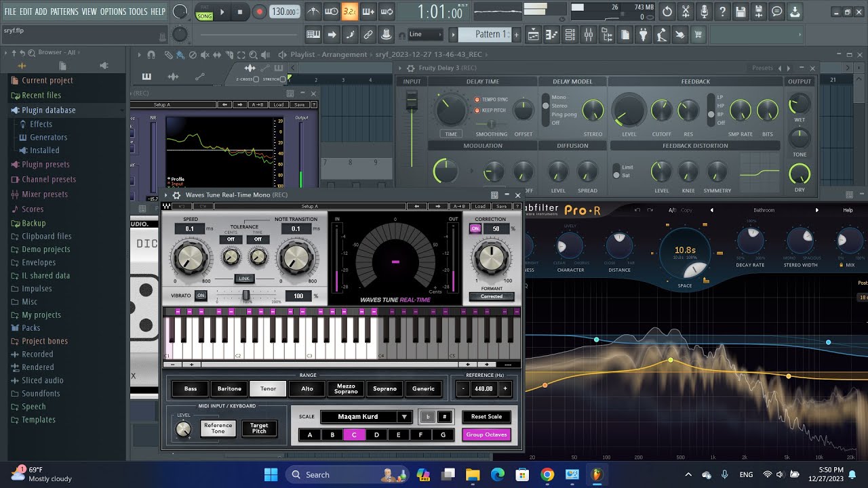Open the TOOLS menu
Screen dimensions: 868x488
tap(138, 12)
